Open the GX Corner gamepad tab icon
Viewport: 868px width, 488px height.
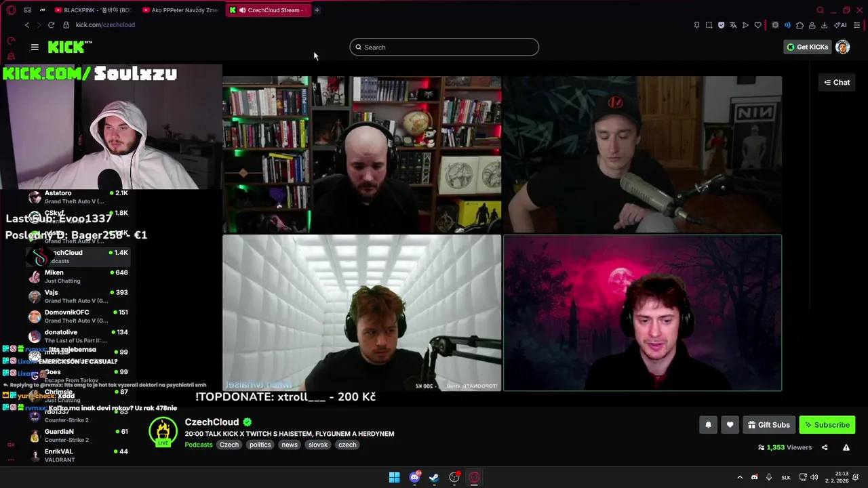(x=27, y=10)
